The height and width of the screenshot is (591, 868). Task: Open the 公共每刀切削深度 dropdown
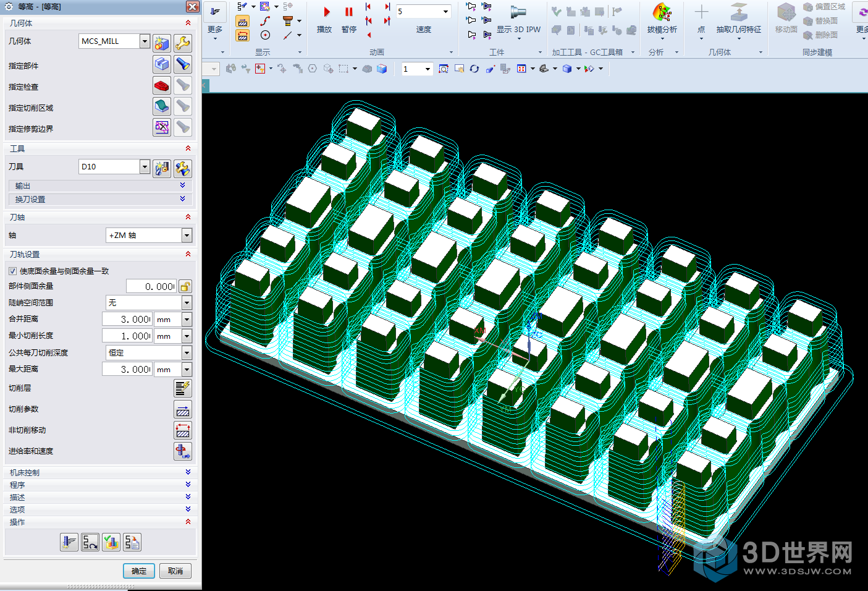(187, 352)
